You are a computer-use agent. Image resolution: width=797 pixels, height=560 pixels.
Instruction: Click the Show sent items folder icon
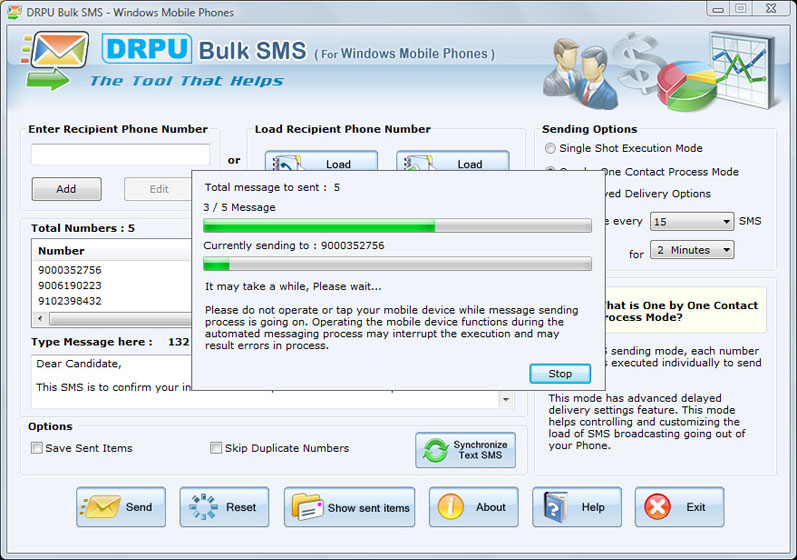[x=307, y=507]
